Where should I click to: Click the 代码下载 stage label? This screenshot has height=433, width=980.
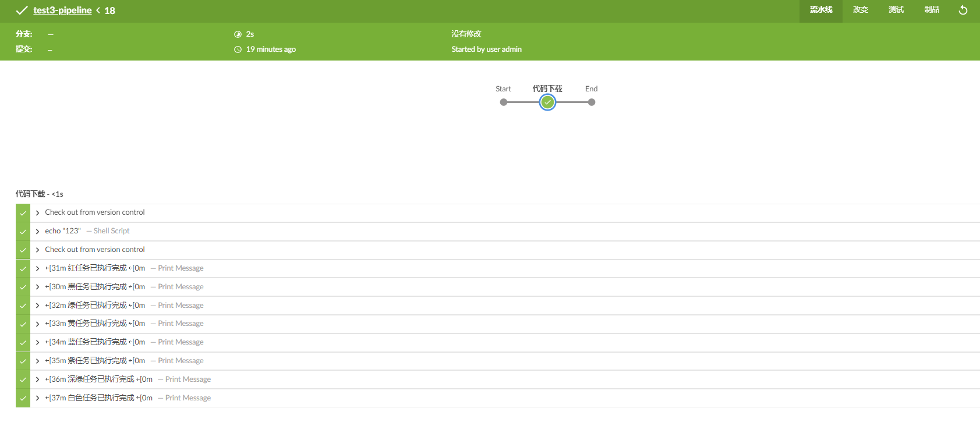click(x=547, y=89)
